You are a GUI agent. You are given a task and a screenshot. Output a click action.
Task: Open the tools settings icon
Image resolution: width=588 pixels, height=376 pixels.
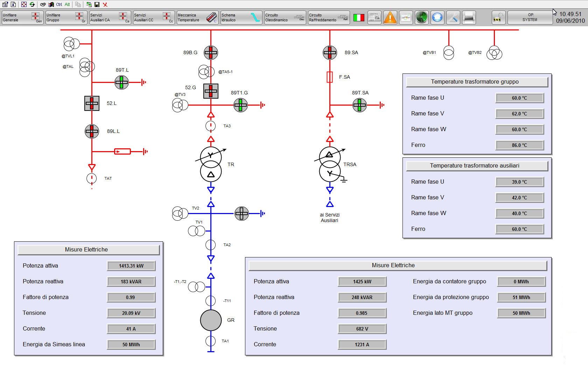click(453, 17)
